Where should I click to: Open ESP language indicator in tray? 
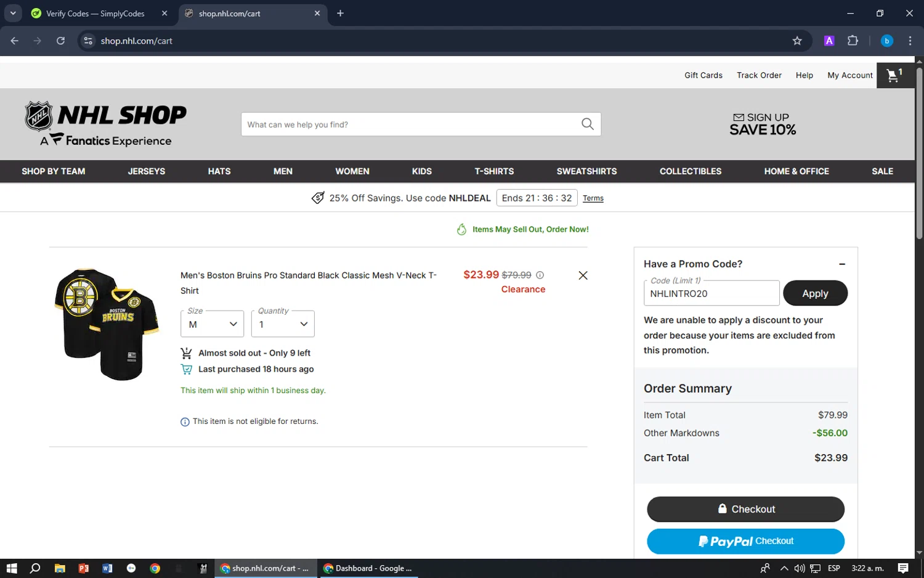pyautogui.click(x=834, y=568)
